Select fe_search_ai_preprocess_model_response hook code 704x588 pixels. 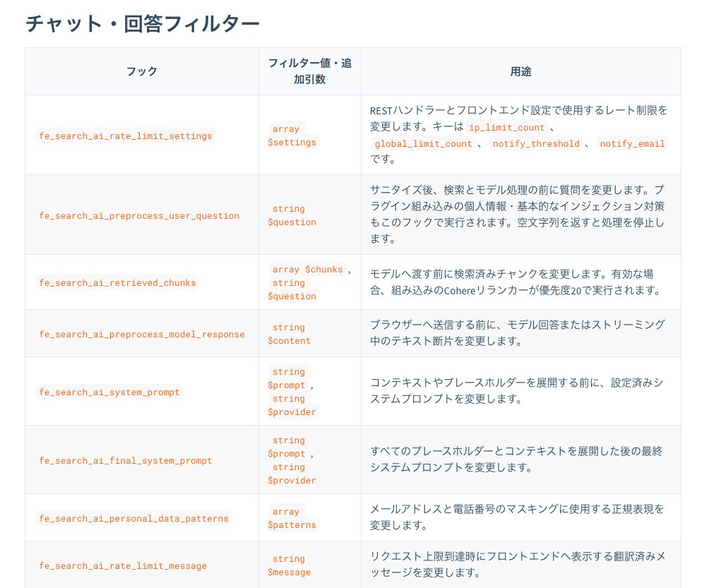click(x=142, y=335)
